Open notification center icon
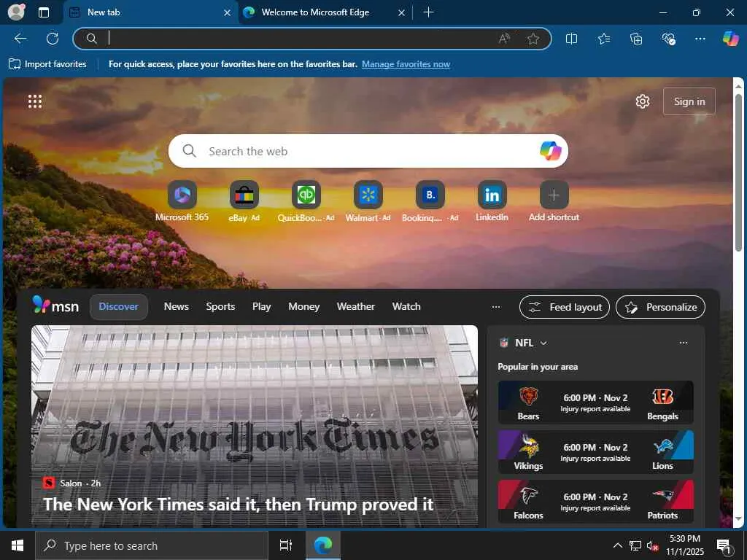 724,546
